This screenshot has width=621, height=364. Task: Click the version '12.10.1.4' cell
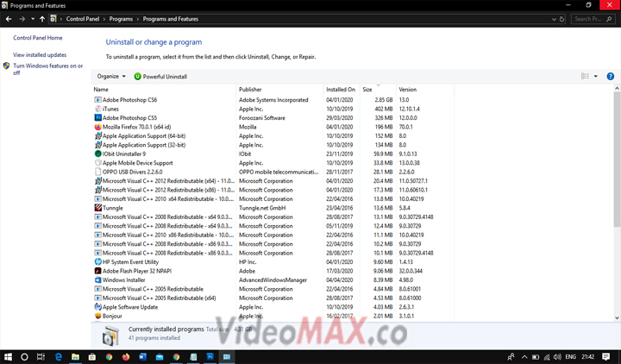coord(409,109)
